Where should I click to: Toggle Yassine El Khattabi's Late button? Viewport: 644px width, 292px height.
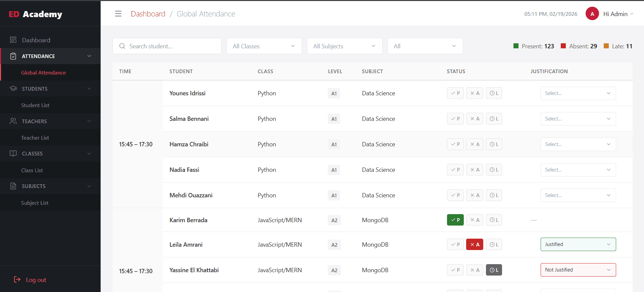[x=494, y=270]
